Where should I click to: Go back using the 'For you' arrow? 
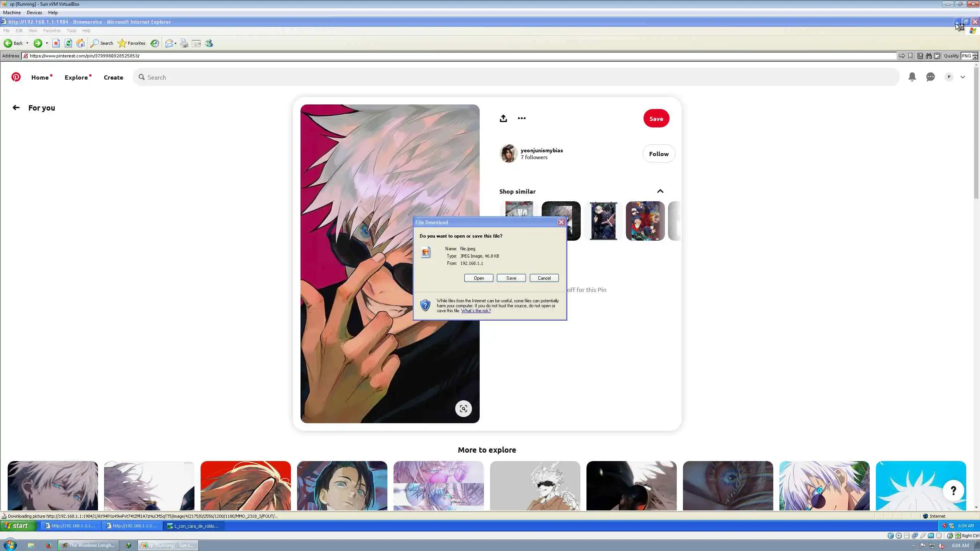(16, 108)
